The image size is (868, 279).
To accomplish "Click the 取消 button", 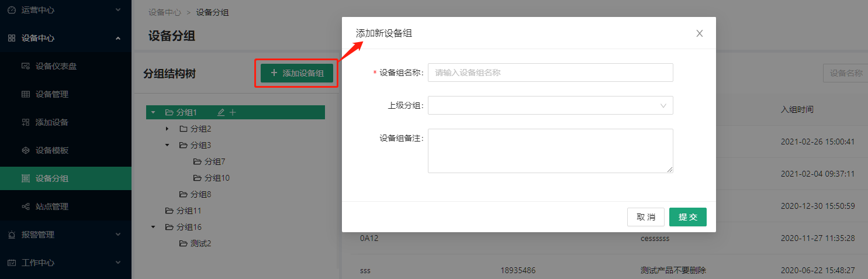I will [x=646, y=217].
